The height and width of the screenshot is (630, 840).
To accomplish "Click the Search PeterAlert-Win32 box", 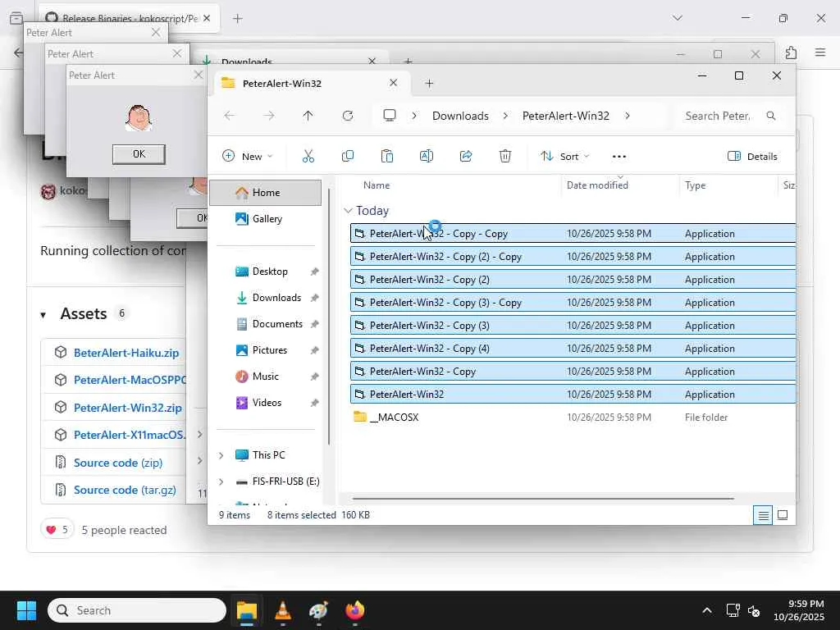I will click(x=719, y=116).
